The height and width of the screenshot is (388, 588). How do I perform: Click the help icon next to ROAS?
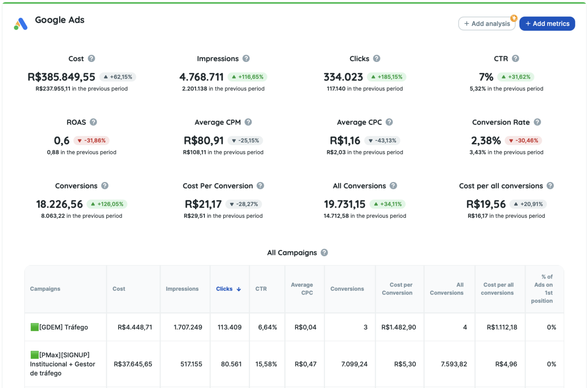click(93, 122)
